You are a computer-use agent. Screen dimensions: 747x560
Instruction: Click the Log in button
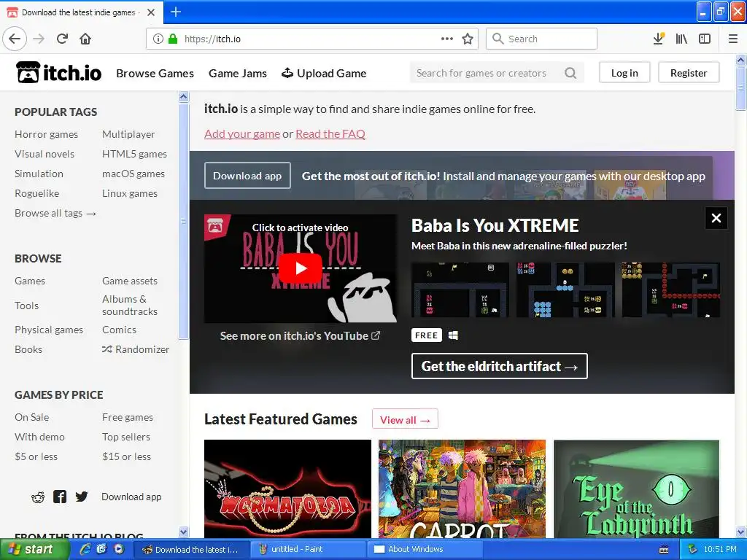pos(624,73)
